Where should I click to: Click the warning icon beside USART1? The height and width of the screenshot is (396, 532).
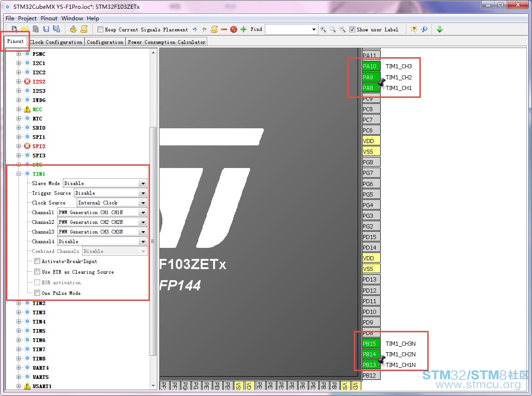pyautogui.click(x=27, y=386)
